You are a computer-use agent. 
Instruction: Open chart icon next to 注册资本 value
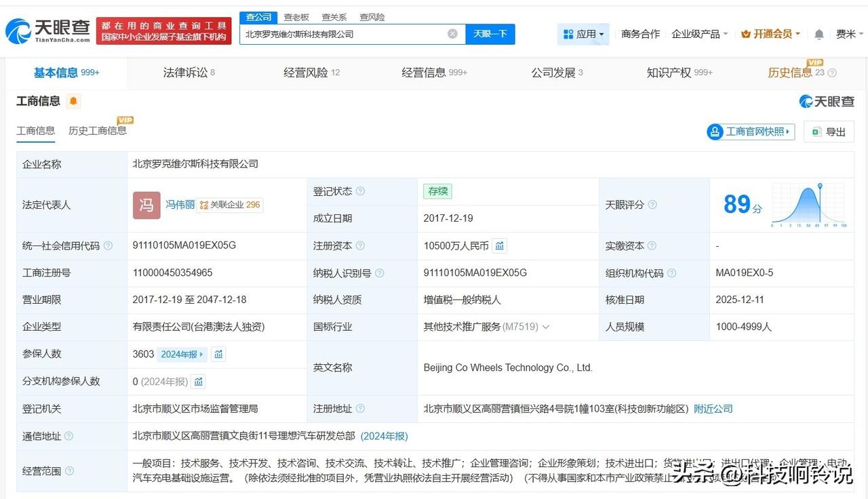click(x=500, y=246)
